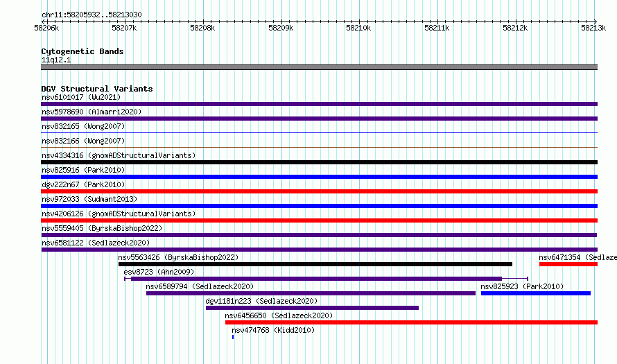Screen dimensions: 617x364
Task: Click the 58210k ruler tick label
Action: coord(358,28)
